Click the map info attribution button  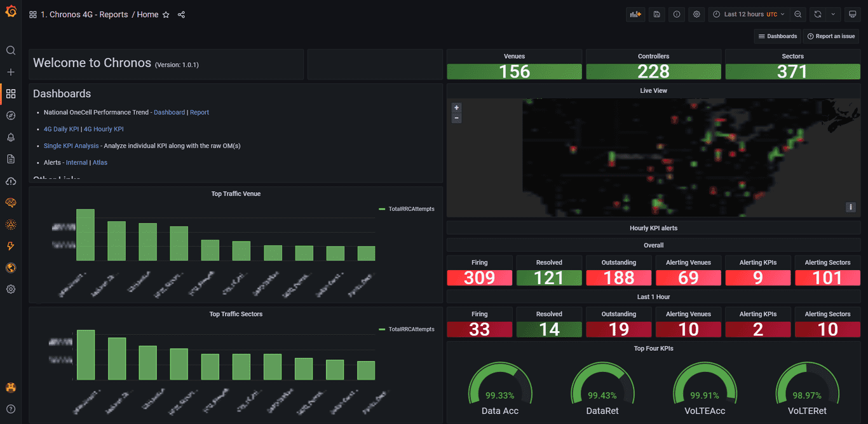(851, 207)
